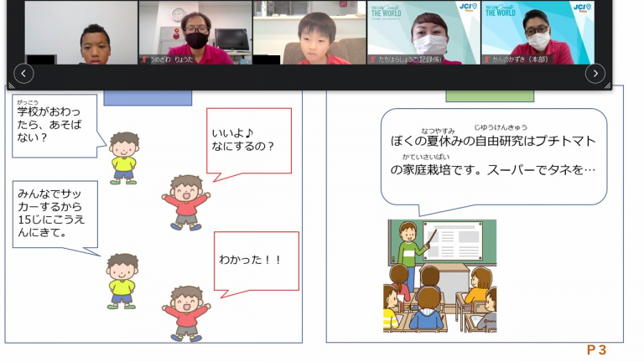
Task: Select たちはらしょうこ(記録係)'s video tile
Action: 423,33
